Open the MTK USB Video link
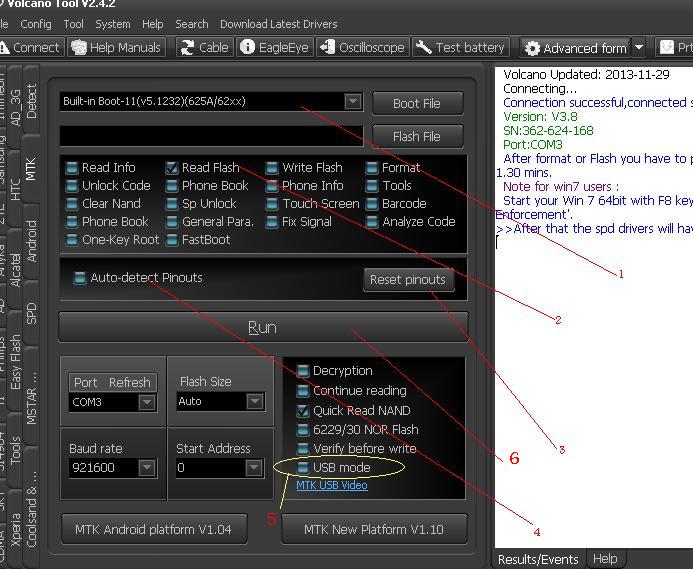The height and width of the screenshot is (569, 693). [x=332, y=485]
